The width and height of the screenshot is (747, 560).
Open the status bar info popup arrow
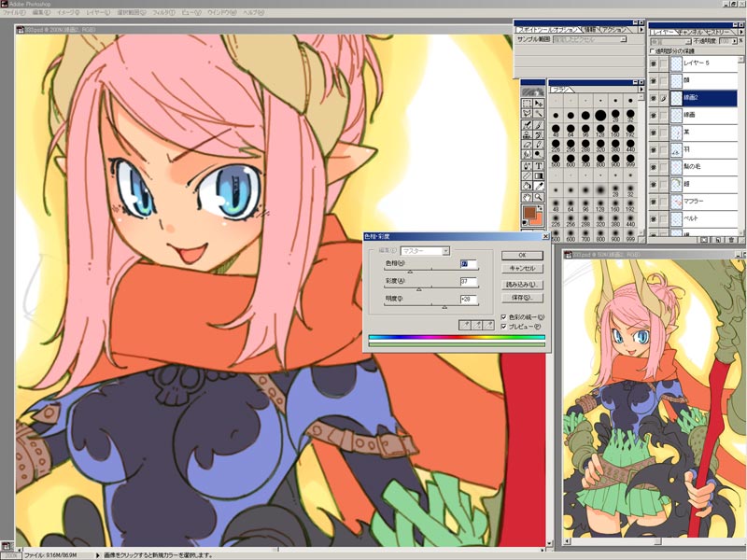[98, 554]
